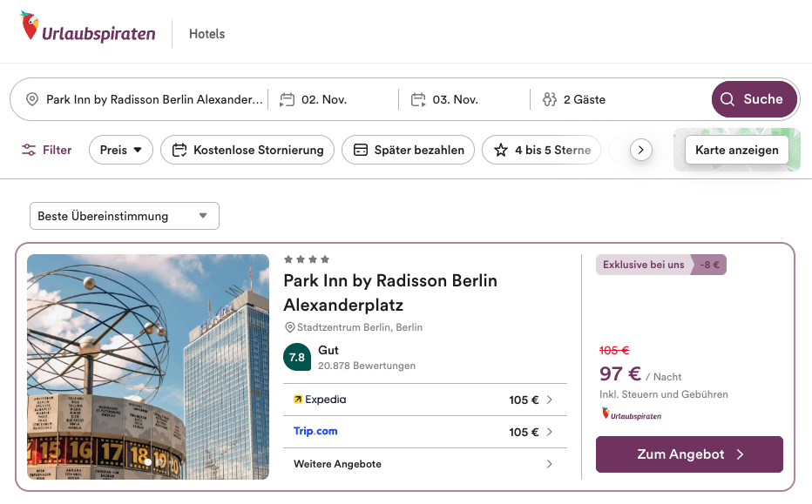Select the Trip.com 105 € offer
The width and height of the screenshot is (812, 504).
(424, 432)
